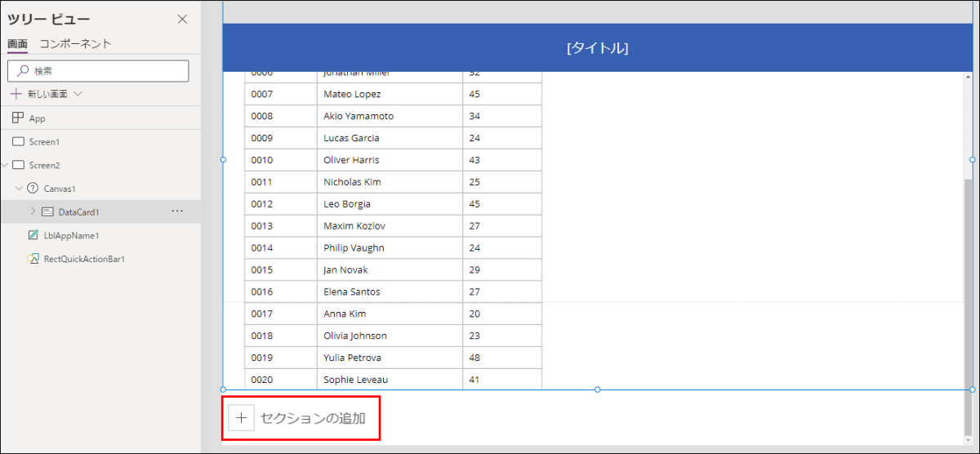The image size is (980, 454).
Task: Click the age cell 20
Action: [x=502, y=314]
